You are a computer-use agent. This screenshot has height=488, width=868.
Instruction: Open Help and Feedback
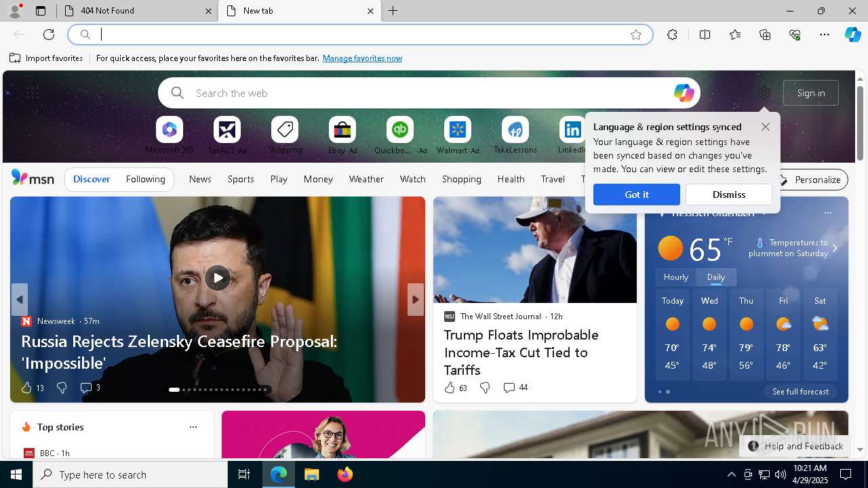click(795, 446)
